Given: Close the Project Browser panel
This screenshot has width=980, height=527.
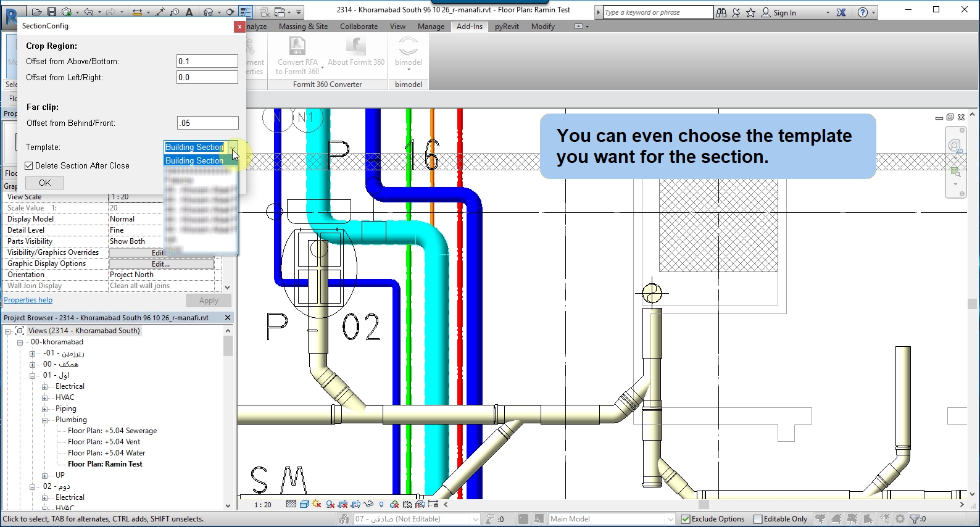Looking at the screenshot, I should click(x=228, y=318).
